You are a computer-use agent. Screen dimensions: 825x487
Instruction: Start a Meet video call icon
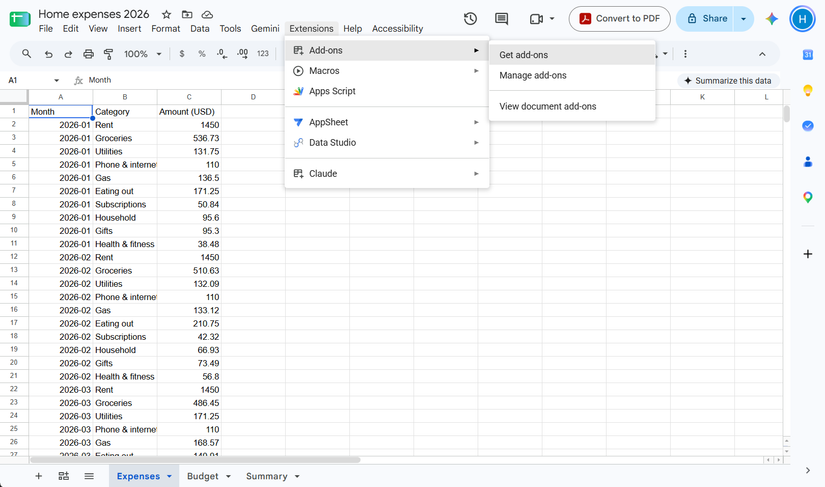point(536,19)
